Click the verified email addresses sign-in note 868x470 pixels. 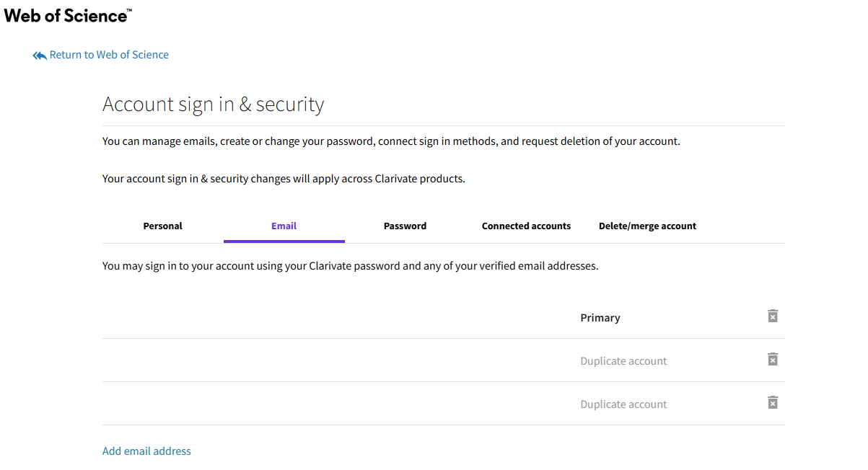[350, 266]
